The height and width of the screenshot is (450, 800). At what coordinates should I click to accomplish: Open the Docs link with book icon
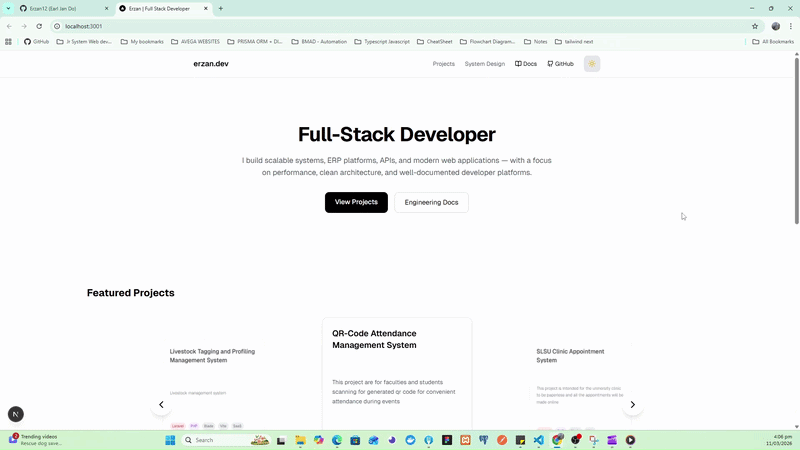[526, 64]
